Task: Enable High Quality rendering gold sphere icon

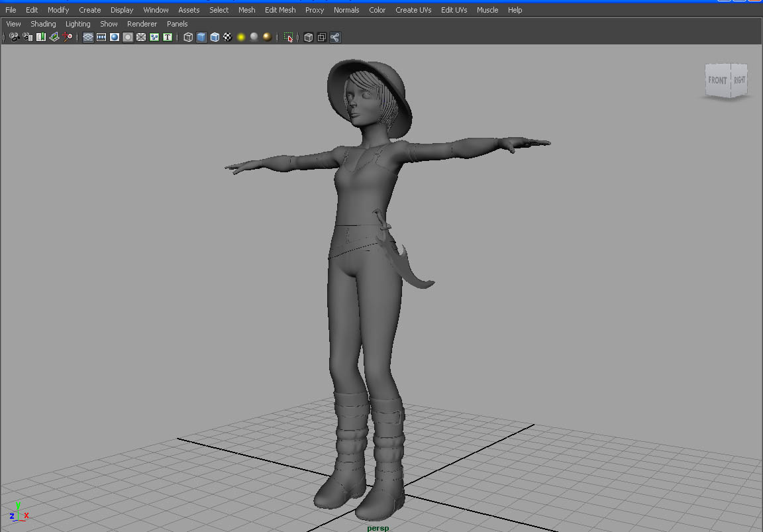Action: pos(267,38)
